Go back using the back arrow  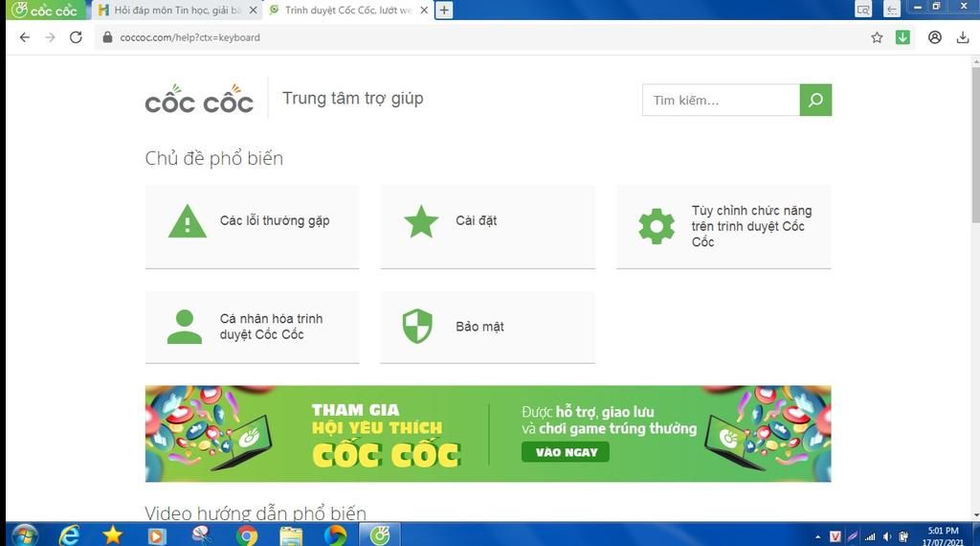pyautogui.click(x=24, y=37)
